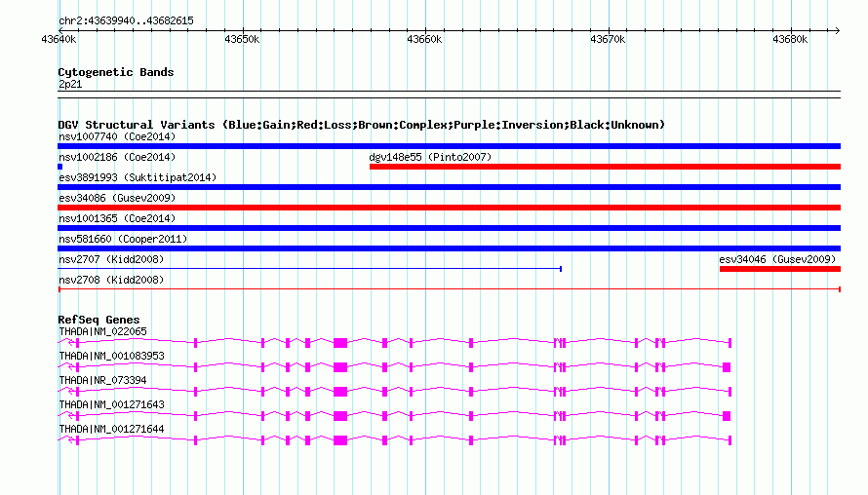Click the rightmost exon of THADA|NM_001083953

727,367
